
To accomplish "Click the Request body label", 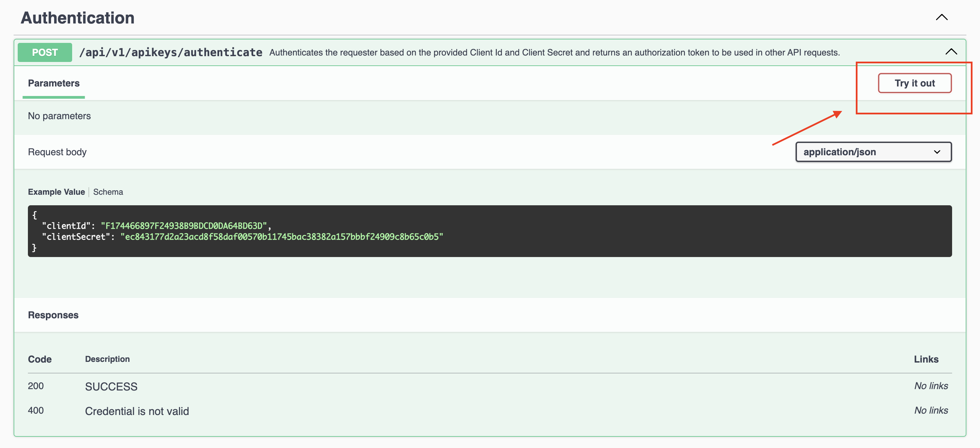I will [57, 152].
